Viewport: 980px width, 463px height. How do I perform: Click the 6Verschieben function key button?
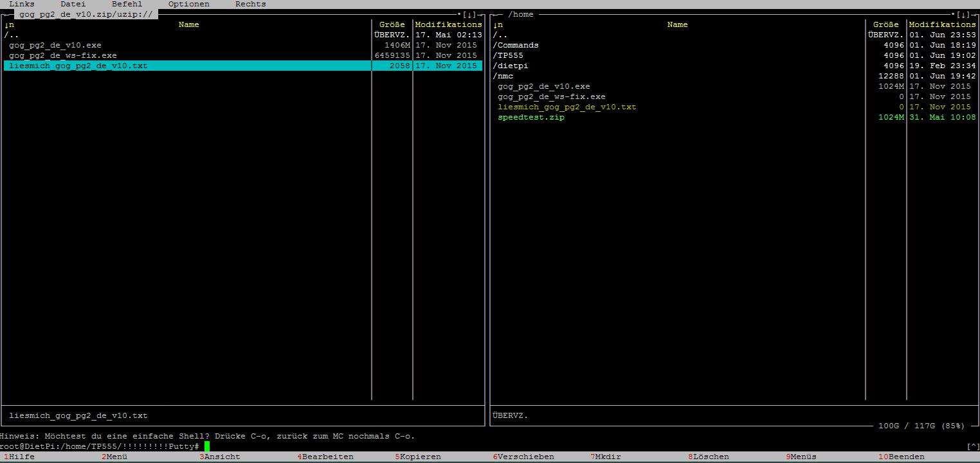(x=523, y=457)
